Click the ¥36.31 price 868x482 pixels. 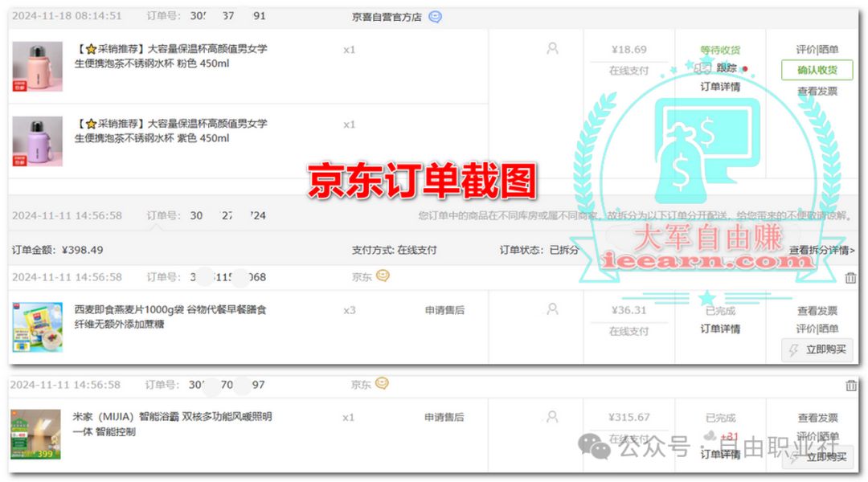click(x=628, y=310)
